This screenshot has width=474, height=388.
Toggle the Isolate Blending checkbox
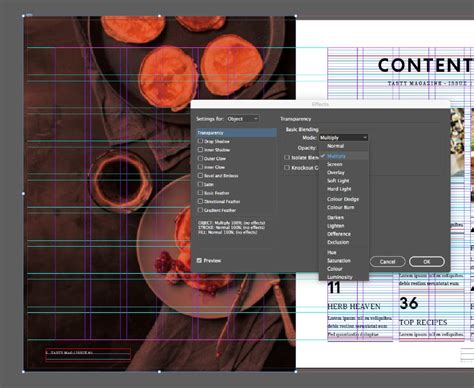[287, 157]
